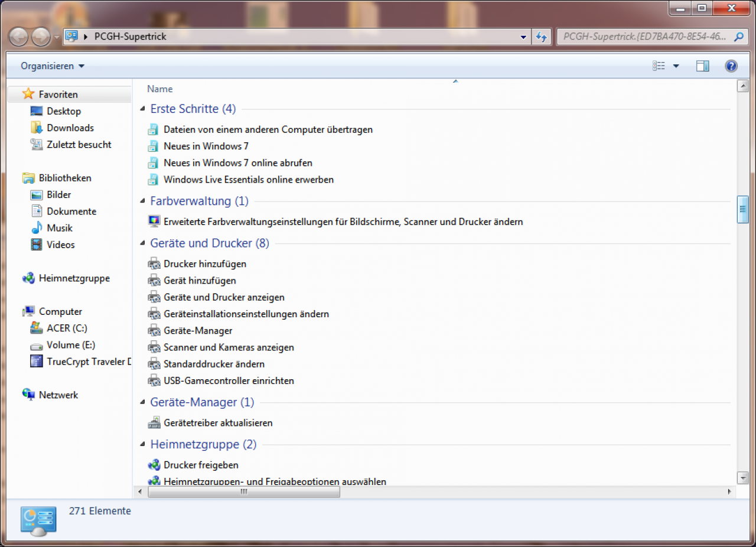Click the vertical scrollbar thumb
The image size is (756, 547).
743,209
